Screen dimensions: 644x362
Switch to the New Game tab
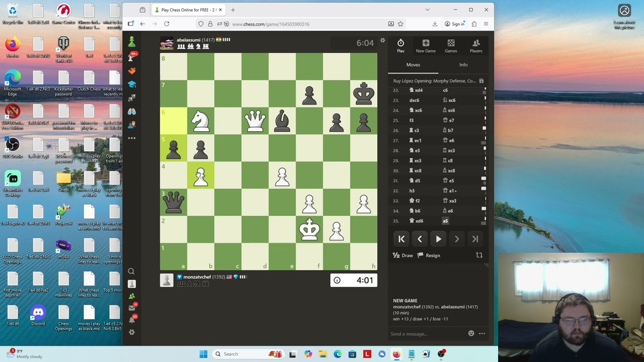[426, 45]
